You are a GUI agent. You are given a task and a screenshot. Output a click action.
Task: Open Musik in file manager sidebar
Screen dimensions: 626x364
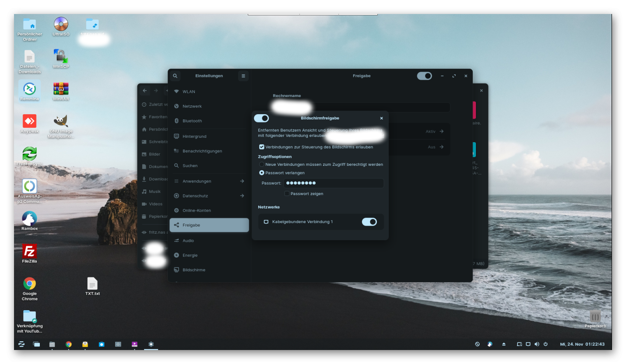(153, 192)
